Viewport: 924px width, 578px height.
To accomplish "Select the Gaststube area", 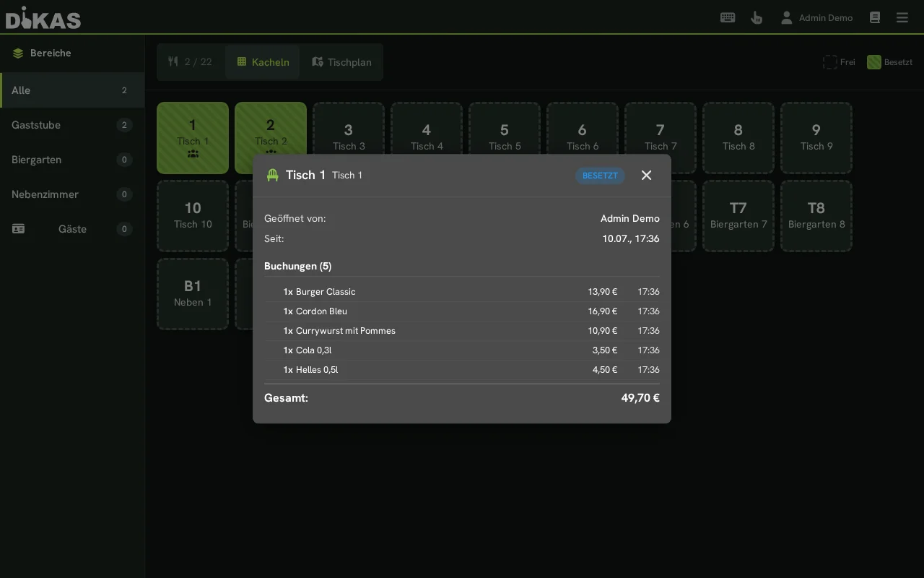I will pyautogui.click(x=72, y=125).
